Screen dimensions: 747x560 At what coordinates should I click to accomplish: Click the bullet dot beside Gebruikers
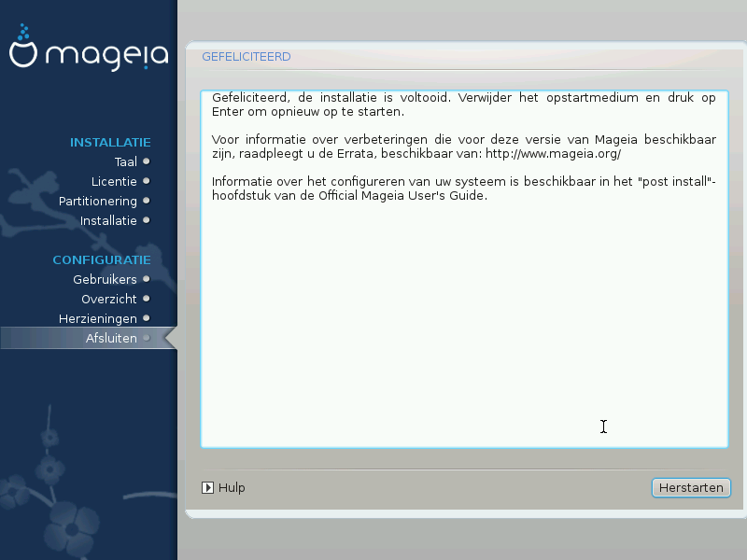click(146, 279)
